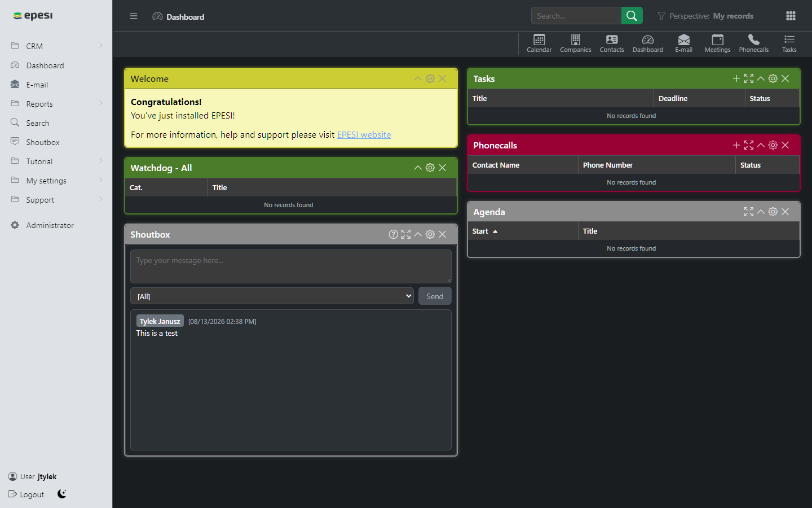Remove the Welcome applet with X

pos(443,78)
